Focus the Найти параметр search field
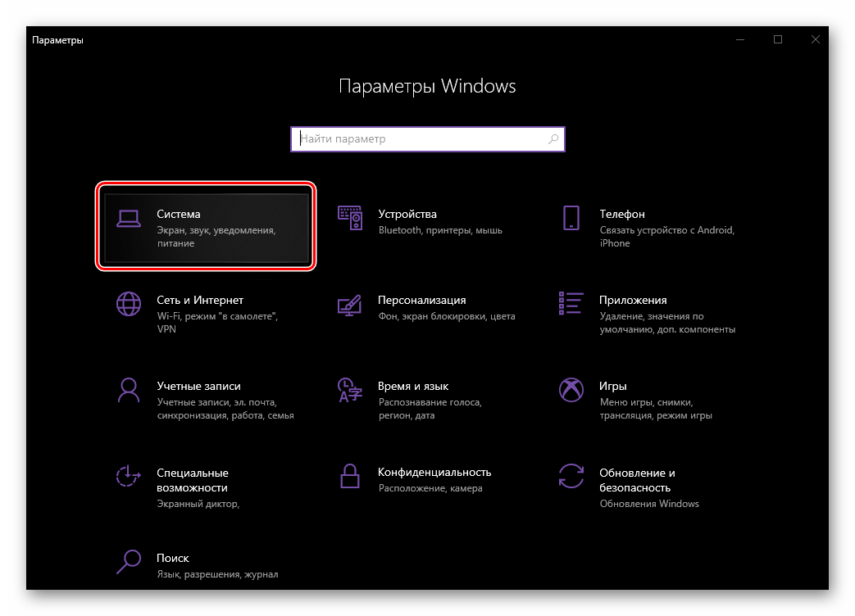The height and width of the screenshot is (616, 855). pos(428,139)
